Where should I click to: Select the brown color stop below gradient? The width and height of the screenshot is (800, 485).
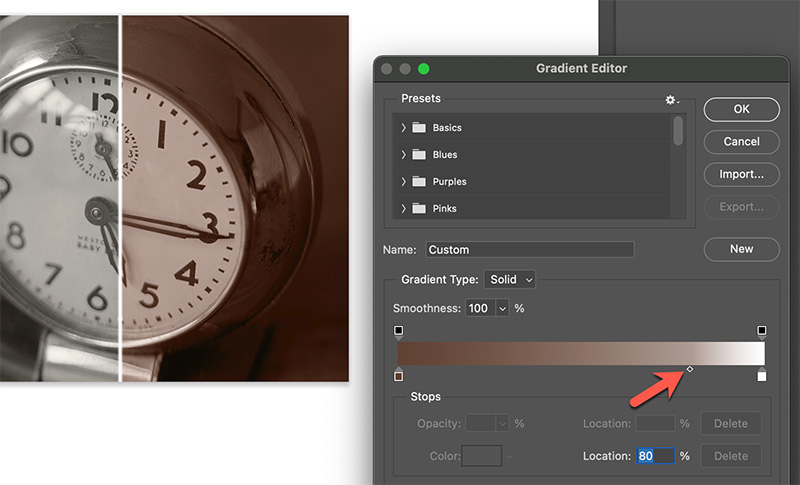399,375
